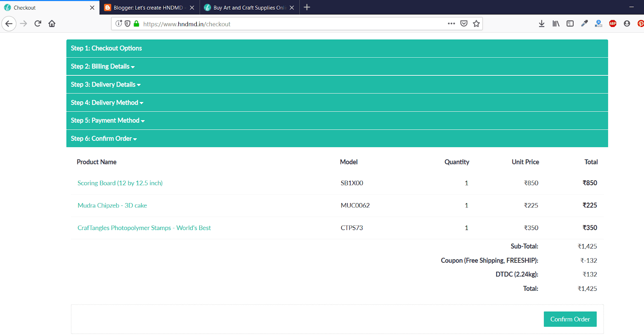Switch to Blogger: Let's create HNDMD tab
Image resolution: width=644 pixels, height=336 pixels.
pyautogui.click(x=149, y=8)
